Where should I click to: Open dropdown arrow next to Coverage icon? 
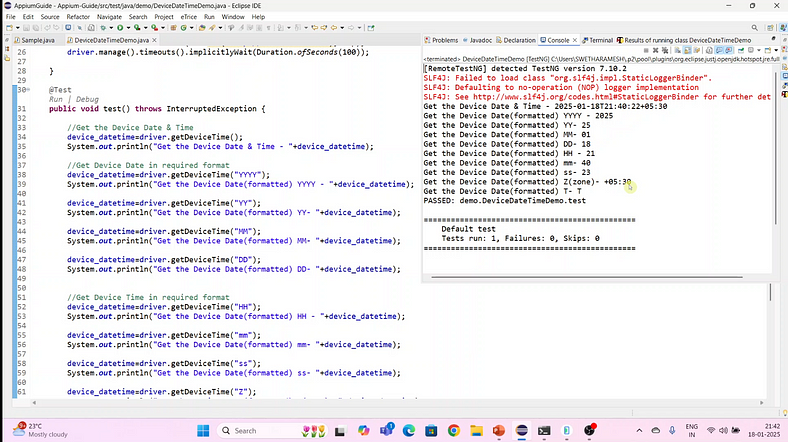145,28
